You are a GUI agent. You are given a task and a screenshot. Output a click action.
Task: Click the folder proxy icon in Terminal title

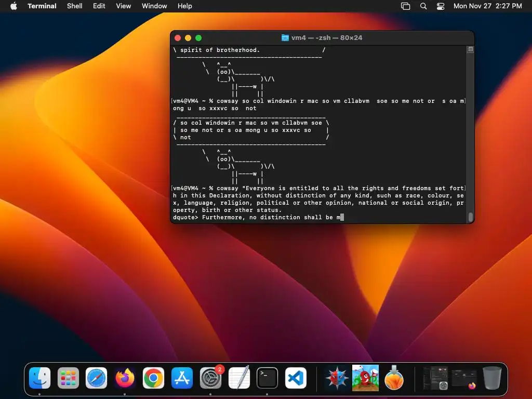[x=285, y=37]
